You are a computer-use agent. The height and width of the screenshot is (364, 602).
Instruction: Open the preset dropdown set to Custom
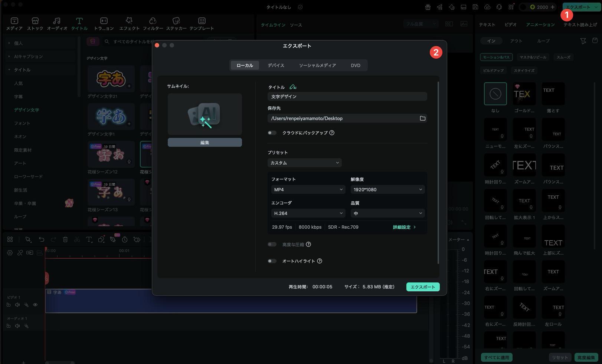tap(304, 163)
